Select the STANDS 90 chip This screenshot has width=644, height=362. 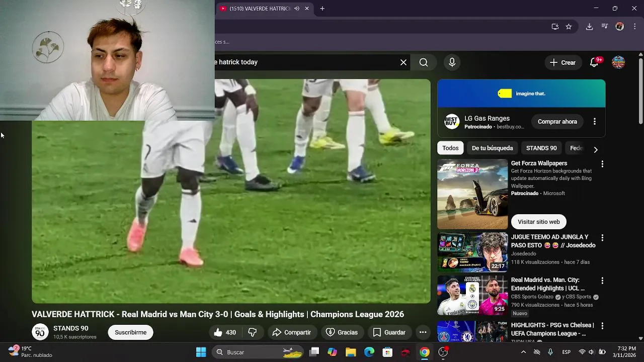tap(541, 148)
